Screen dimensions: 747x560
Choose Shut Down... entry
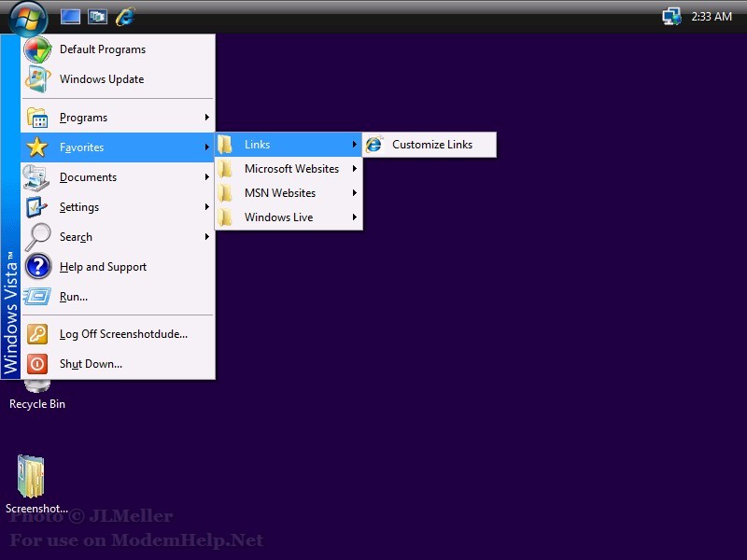pyautogui.click(x=118, y=364)
